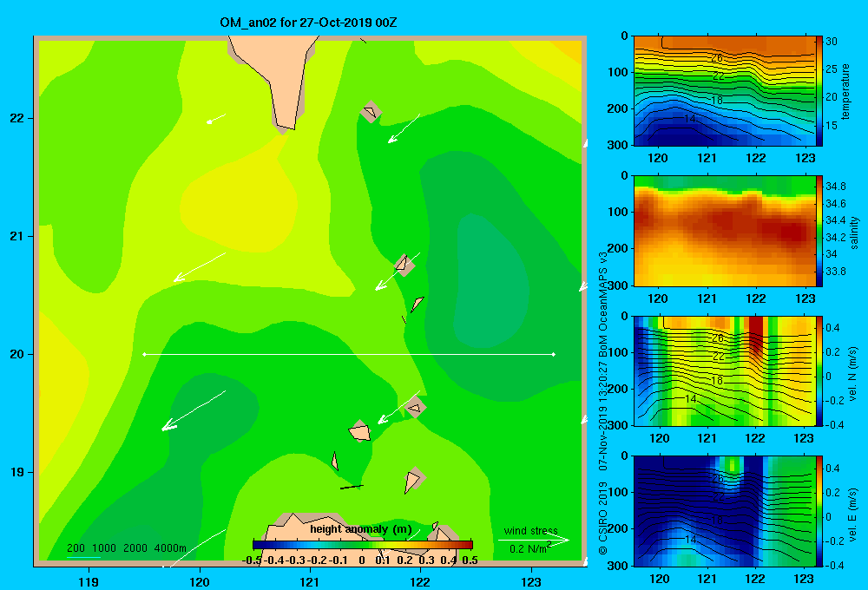This screenshot has height=590, width=868.
Task: Click the main map longitude label 121
Action: coord(310,582)
